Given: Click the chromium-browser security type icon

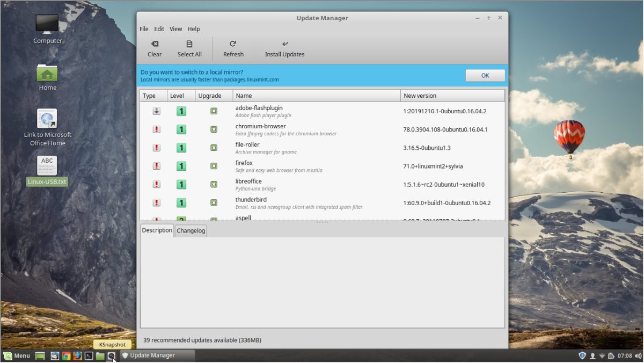Looking at the screenshot, I should click(x=156, y=129).
